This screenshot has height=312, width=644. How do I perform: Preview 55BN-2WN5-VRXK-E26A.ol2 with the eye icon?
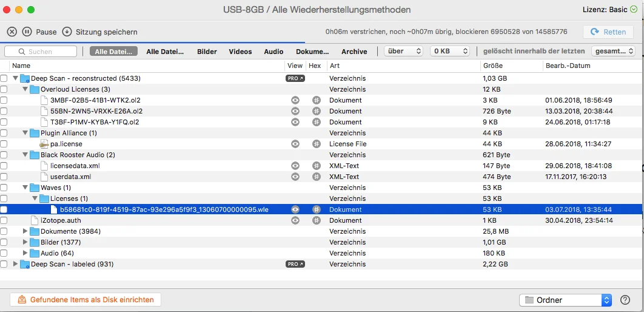[295, 111]
